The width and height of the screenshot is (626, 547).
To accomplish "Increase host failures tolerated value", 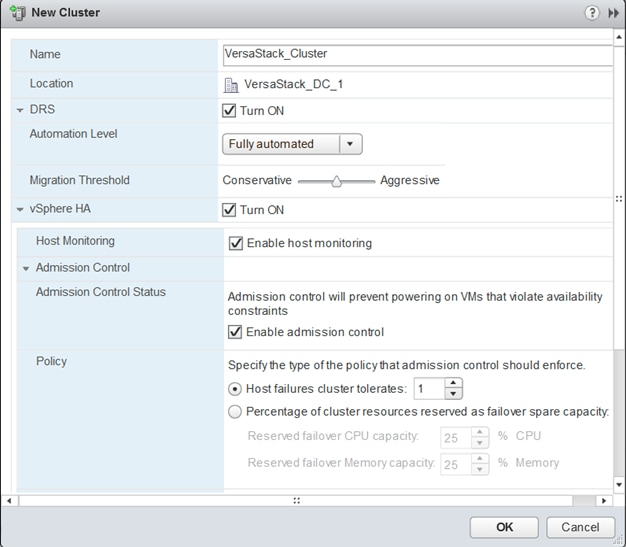I will coord(453,383).
